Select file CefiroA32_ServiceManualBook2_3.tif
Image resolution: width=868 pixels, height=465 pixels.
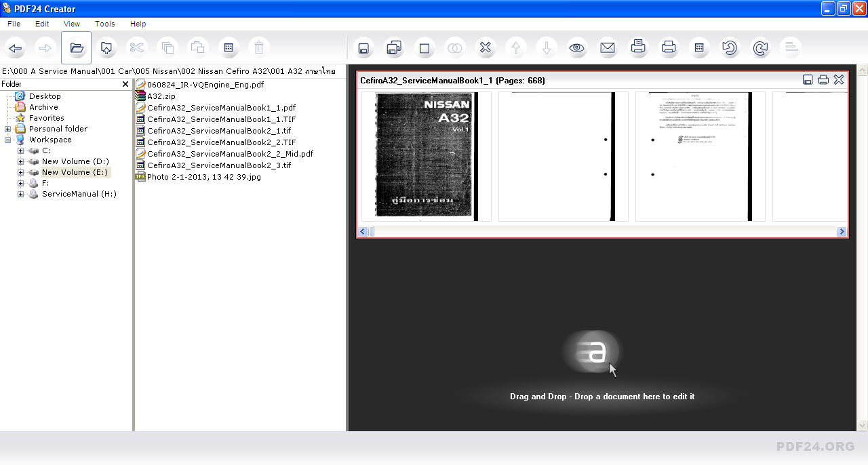point(219,165)
